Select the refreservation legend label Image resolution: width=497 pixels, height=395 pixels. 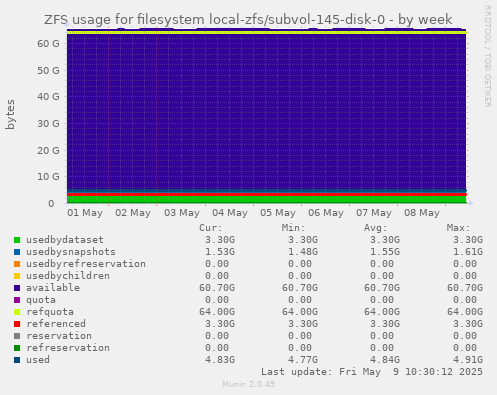[68, 348]
